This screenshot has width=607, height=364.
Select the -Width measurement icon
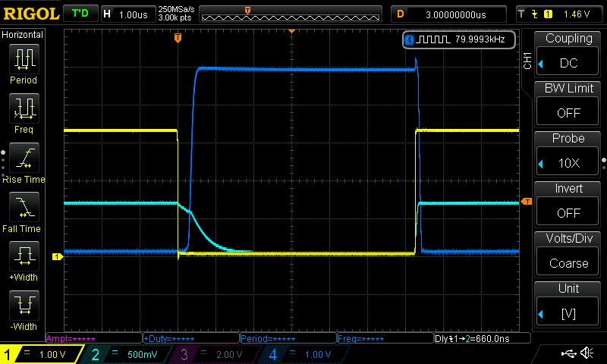(x=24, y=309)
